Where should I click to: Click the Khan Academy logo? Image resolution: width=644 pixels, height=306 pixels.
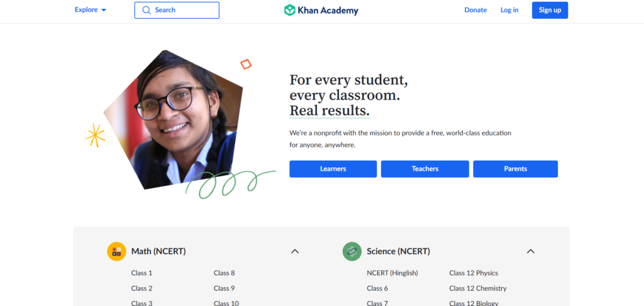(321, 10)
